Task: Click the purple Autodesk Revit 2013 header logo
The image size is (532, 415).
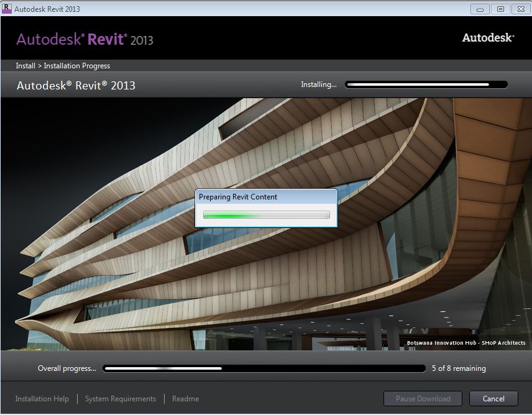Action: 85,39
